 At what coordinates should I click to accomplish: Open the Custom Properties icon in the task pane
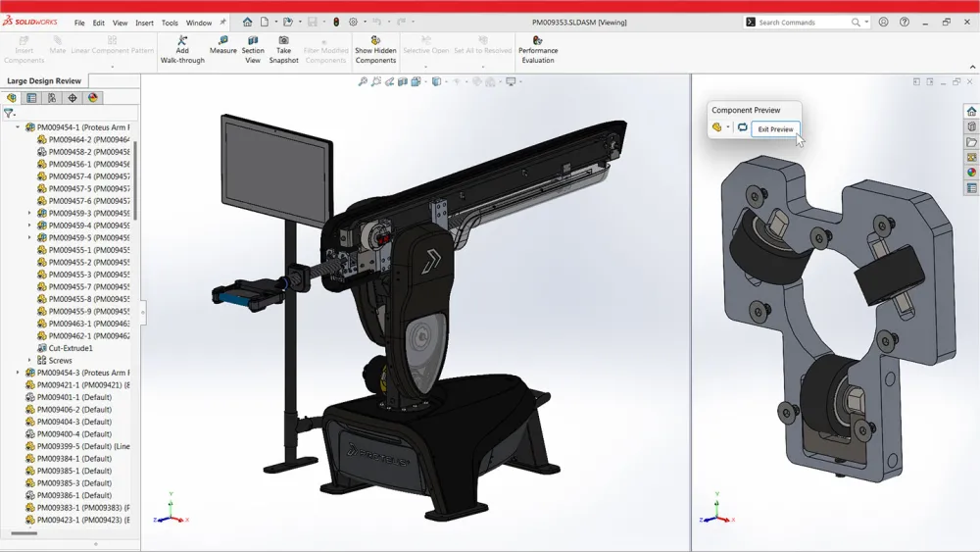click(x=971, y=187)
